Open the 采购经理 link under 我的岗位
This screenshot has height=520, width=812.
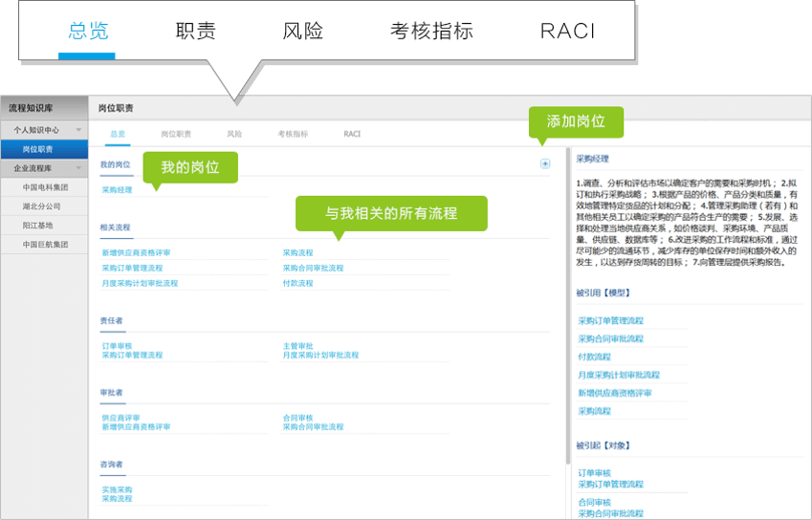click(118, 190)
